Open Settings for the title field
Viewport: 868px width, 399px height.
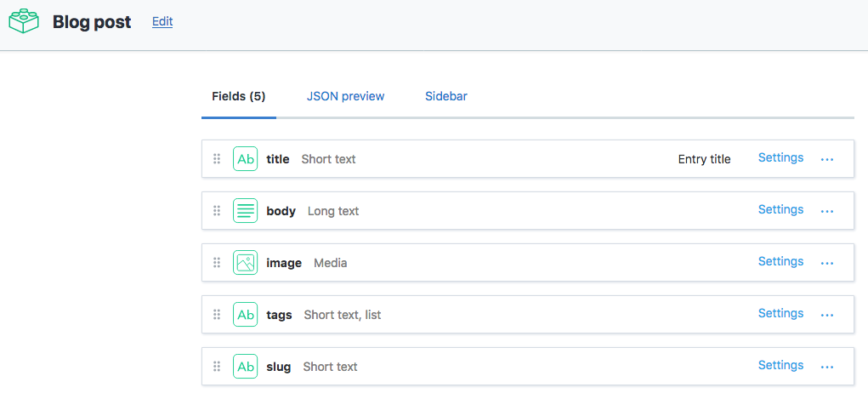click(780, 157)
